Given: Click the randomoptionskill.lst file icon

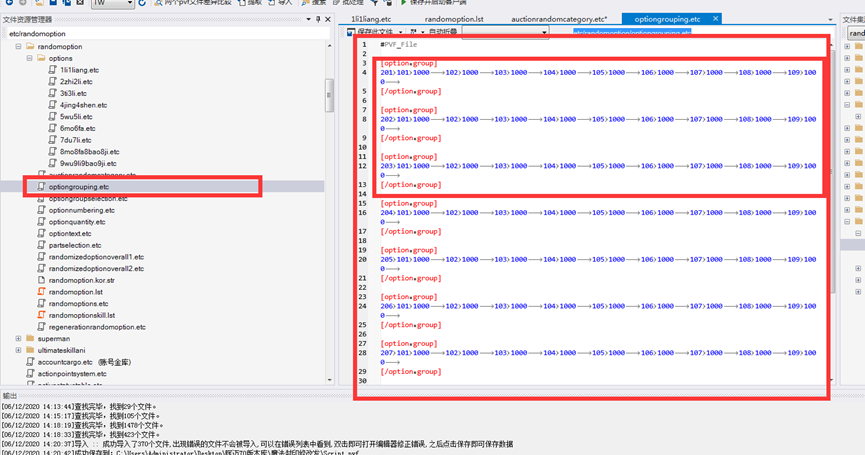Looking at the screenshot, I should tap(41, 315).
